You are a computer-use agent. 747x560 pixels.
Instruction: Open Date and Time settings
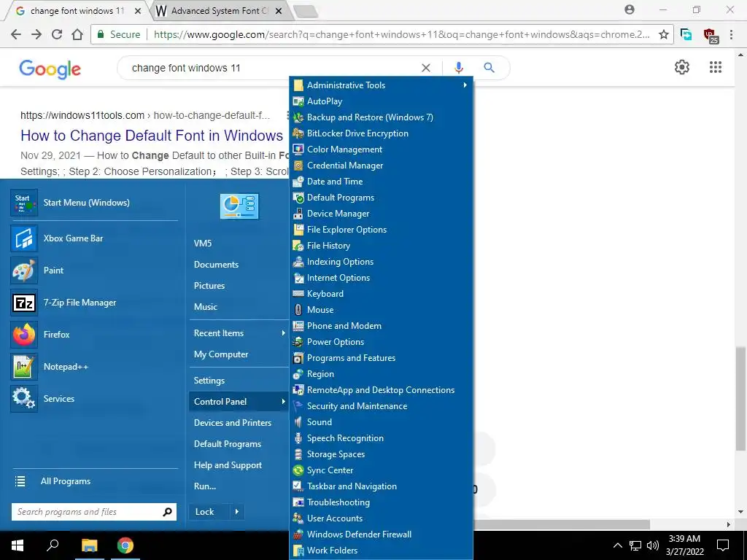pyautogui.click(x=381, y=182)
